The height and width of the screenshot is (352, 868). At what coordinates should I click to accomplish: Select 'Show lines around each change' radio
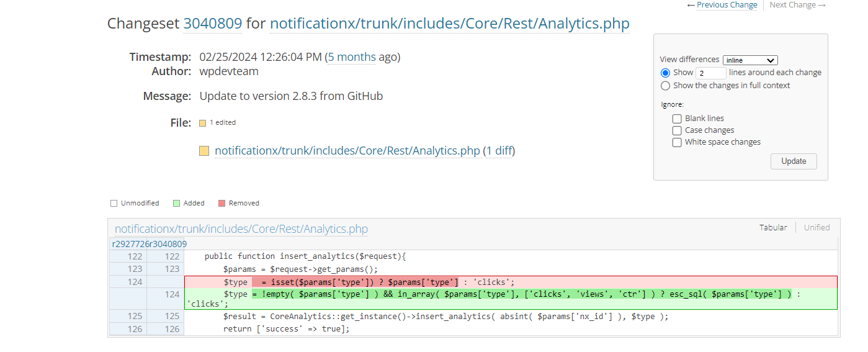click(x=666, y=73)
